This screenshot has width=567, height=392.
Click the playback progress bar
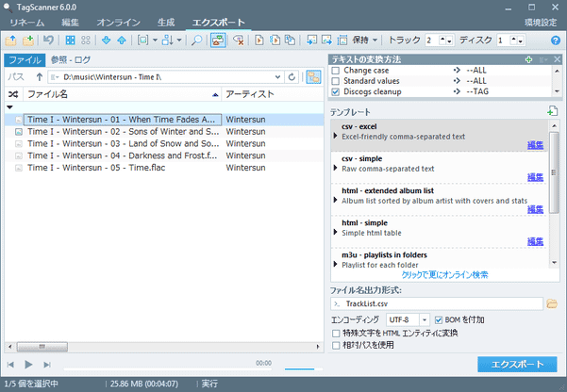click(x=168, y=369)
